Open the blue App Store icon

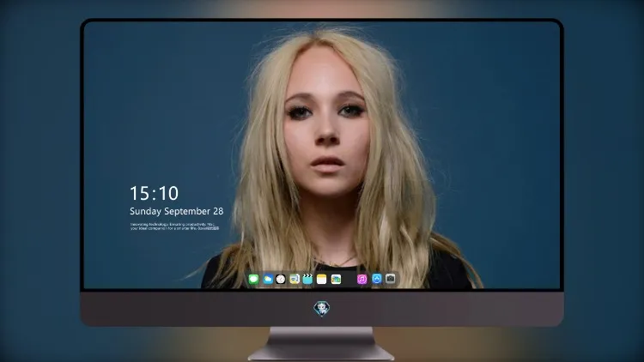coord(377,279)
